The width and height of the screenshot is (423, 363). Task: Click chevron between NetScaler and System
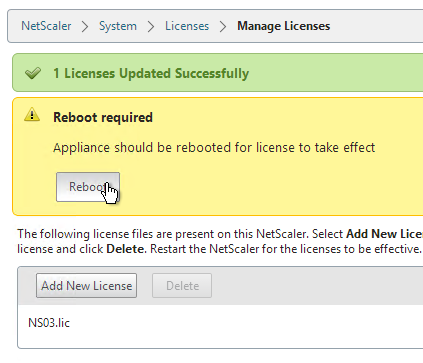click(x=85, y=26)
